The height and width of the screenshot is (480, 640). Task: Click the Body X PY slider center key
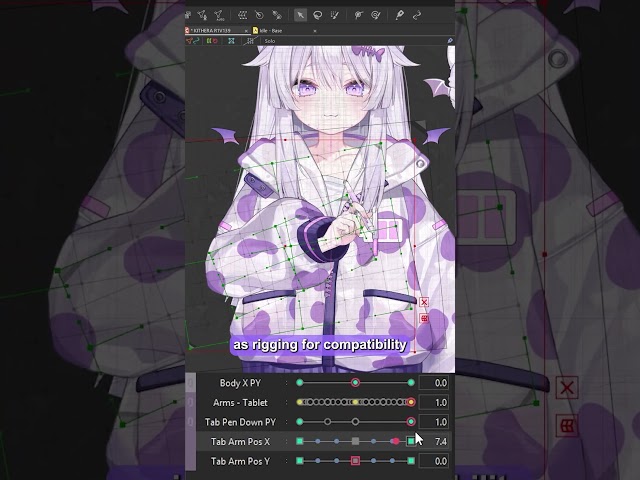pos(355,382)
